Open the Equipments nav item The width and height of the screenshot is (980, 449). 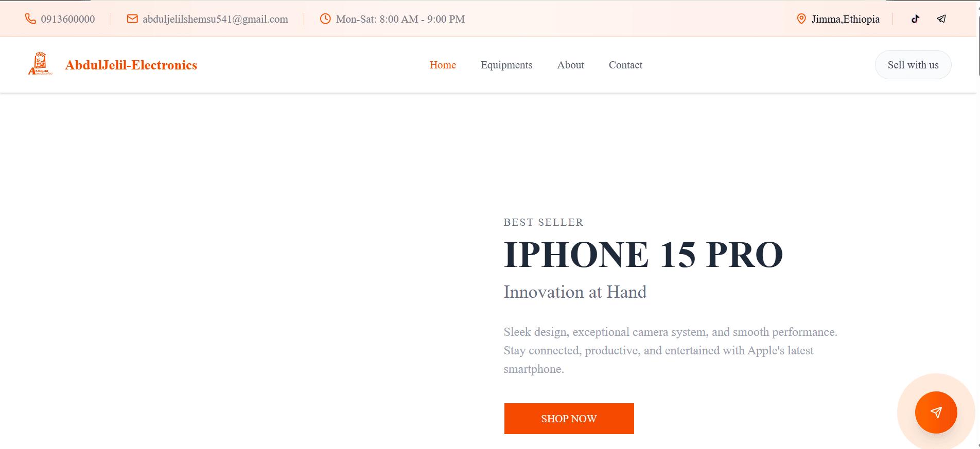tap(506, 65)
